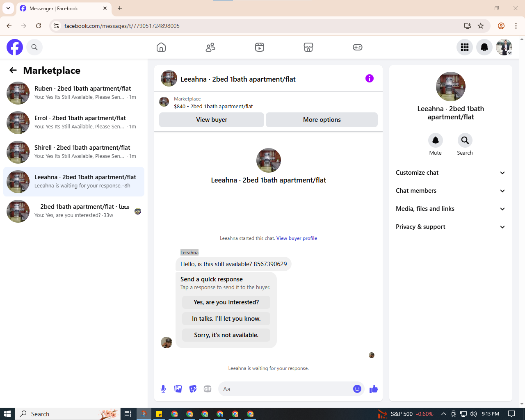Screen dimensions: 525x420
Task: Click the browser address bar URL
Action: 122,26
